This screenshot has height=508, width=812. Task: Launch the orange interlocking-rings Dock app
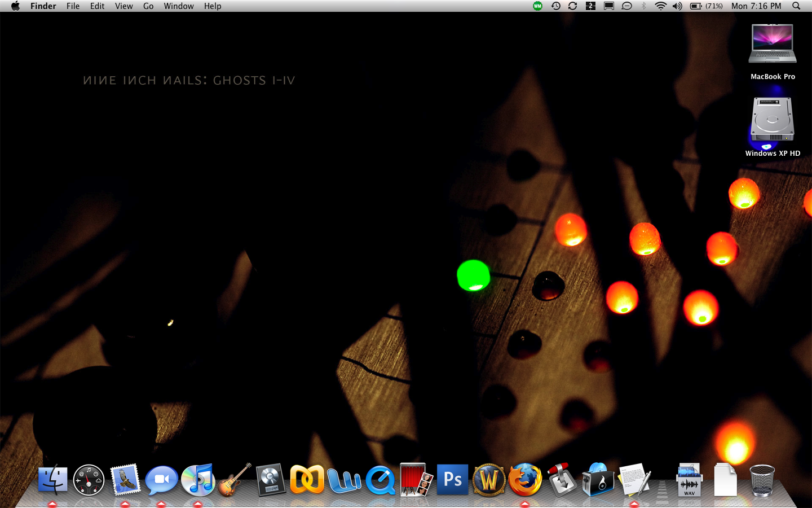307,479
